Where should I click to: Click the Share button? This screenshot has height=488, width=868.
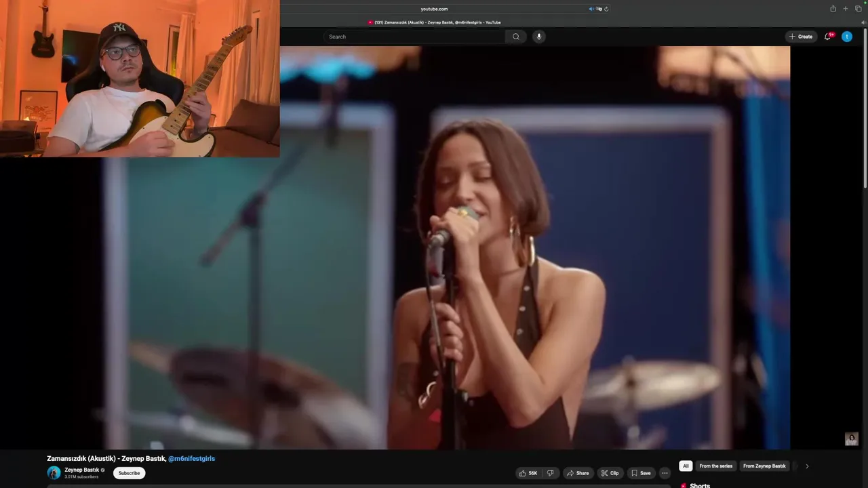coord(578,473)
